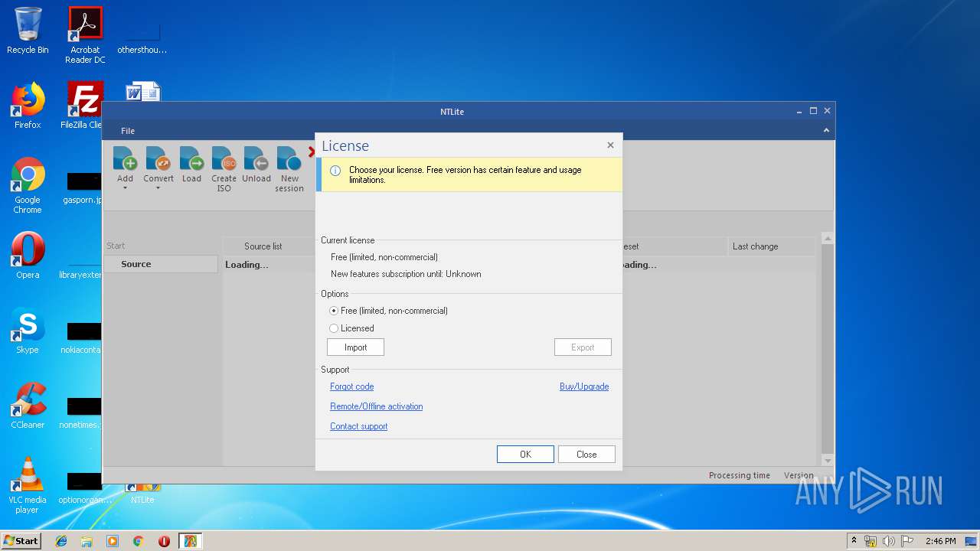Open Firefox desktop shortcut
This screenshot has height=551, width=980.
[28, 106]
